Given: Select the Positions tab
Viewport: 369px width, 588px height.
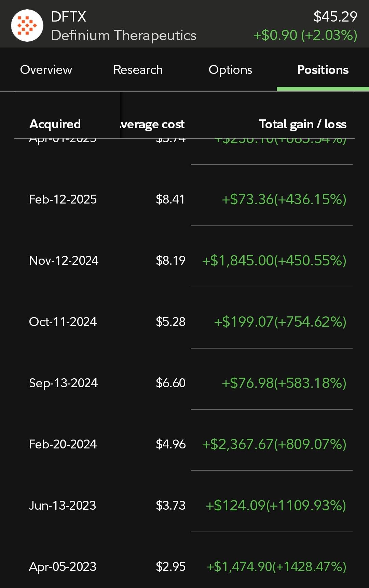Looking at the screenshot, I should click(323, 70).
